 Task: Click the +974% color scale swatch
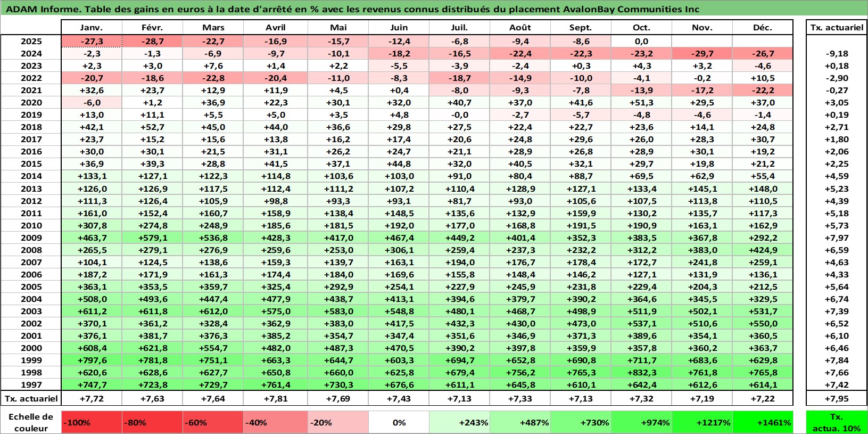click(x=641, y=422)
